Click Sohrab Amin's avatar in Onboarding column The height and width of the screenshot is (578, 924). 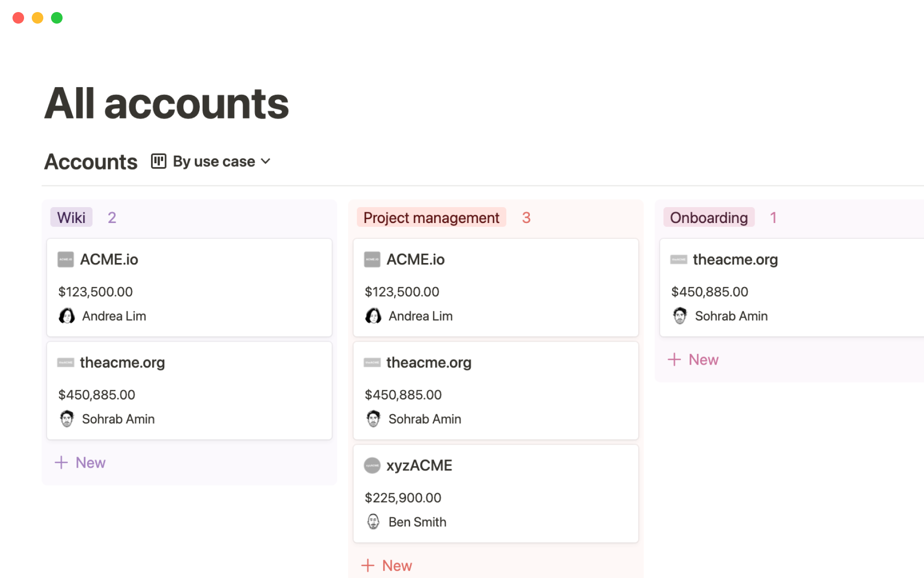click(680, 316)
